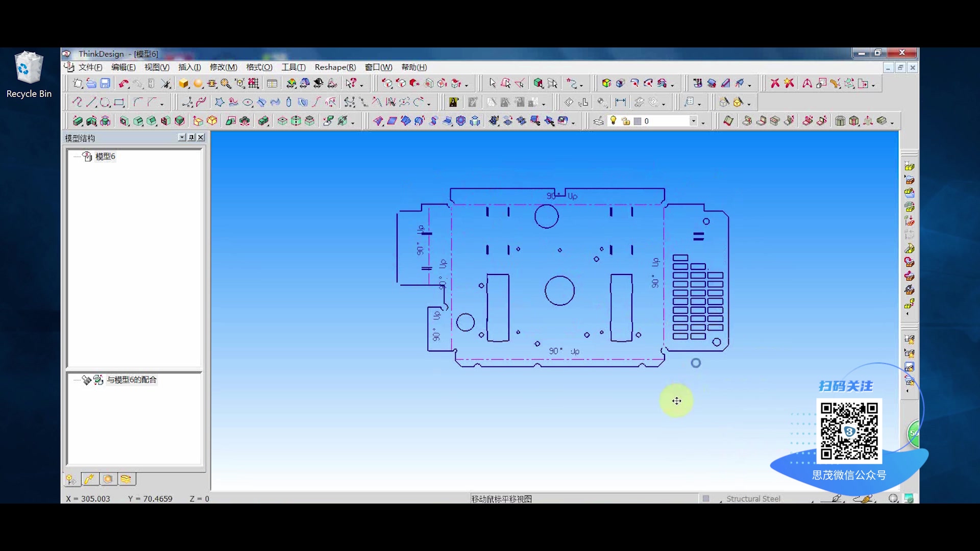Open dropdown arrow next to render icons group
Image resolution: width=980 pixels, height=551 pixels.
pyautogui.click(x=544, y=105)
